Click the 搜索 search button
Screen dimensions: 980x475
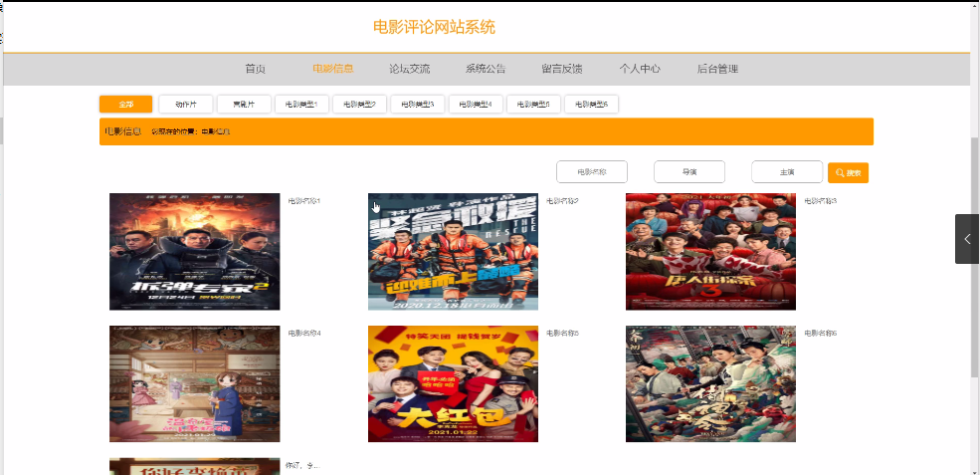pos(848,172)
